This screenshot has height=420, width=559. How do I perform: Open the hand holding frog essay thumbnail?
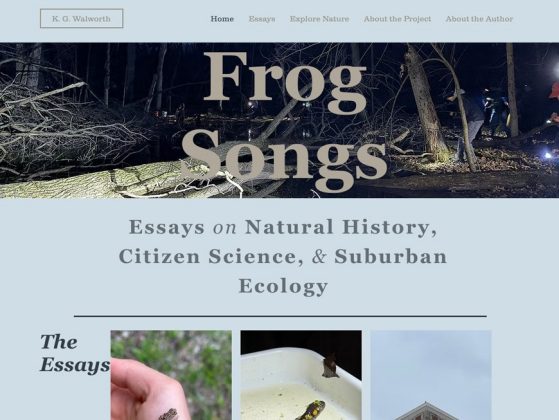pyautogui.click(x=171, y=375)
